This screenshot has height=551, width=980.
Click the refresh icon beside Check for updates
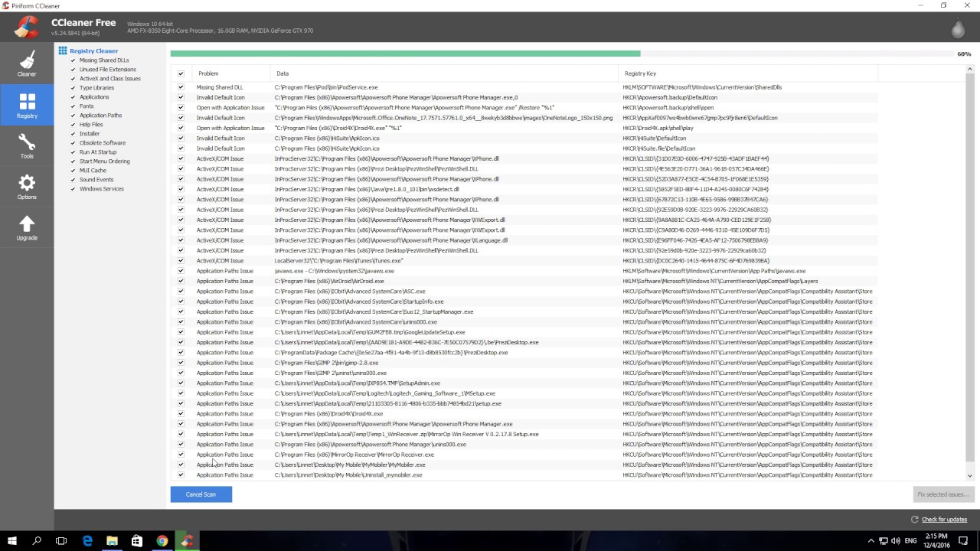point(914,520)
